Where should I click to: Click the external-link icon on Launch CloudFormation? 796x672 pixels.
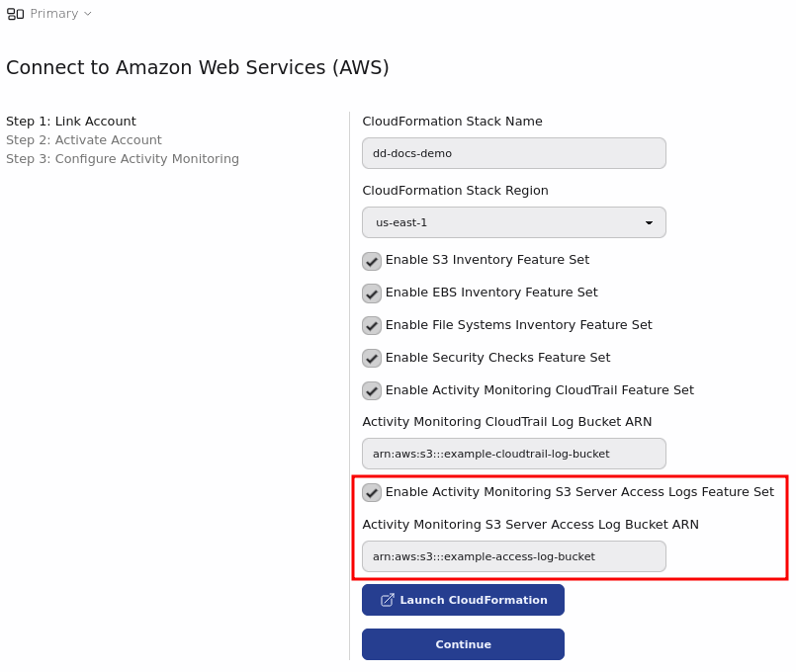coord(388,600)
